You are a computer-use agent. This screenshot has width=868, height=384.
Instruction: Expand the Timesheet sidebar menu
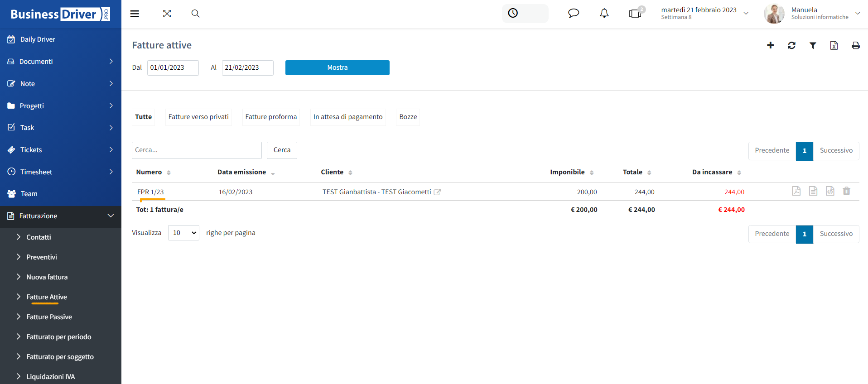pos(61,172)
